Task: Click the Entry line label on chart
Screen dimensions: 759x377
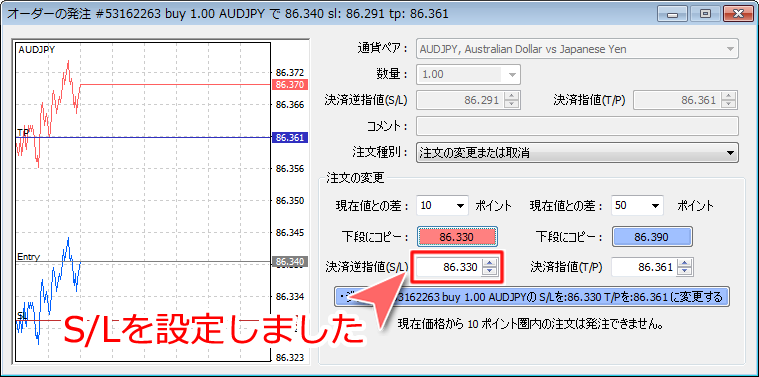Action: pos(29,256)
